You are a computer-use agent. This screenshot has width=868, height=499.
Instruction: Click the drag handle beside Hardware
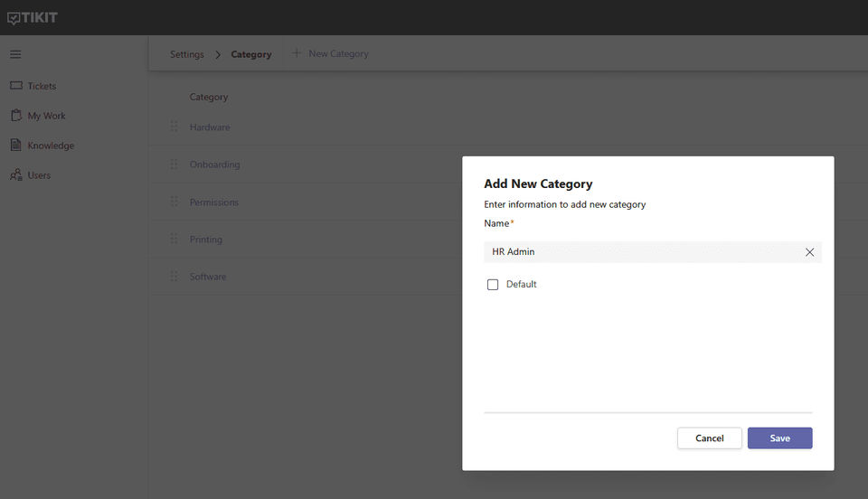click(x=174, y=127)
